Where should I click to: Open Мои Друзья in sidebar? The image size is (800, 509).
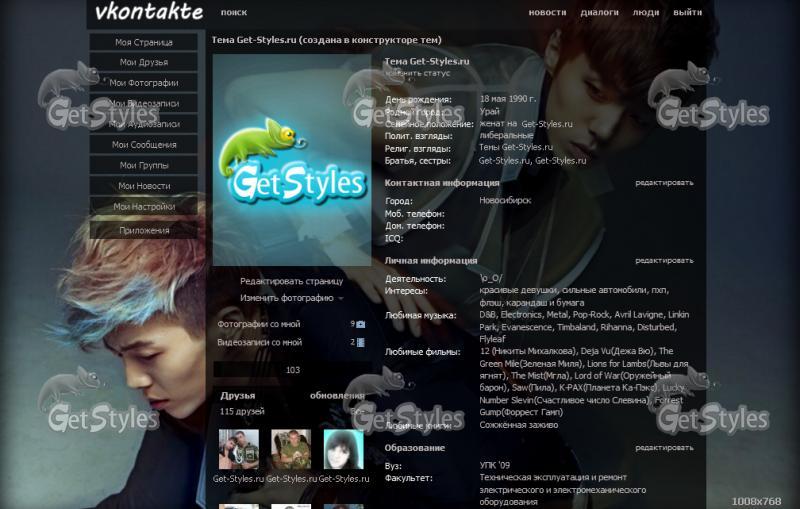click(x=143, y=62)
